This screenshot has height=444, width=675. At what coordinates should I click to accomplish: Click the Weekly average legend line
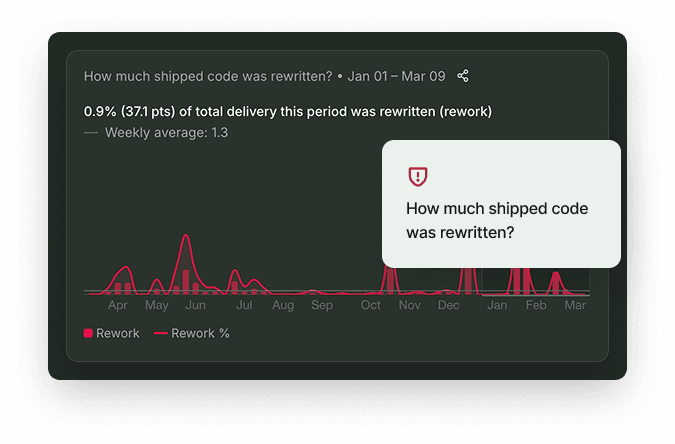(x=91, y=133)
